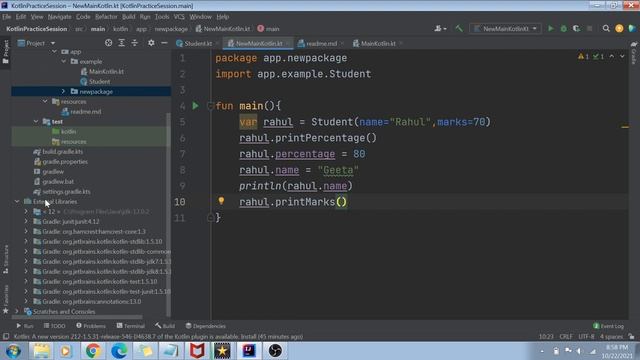
Task: Open the Project sidebar tool button
Action: pyautogui.click(x=5, y=52)
